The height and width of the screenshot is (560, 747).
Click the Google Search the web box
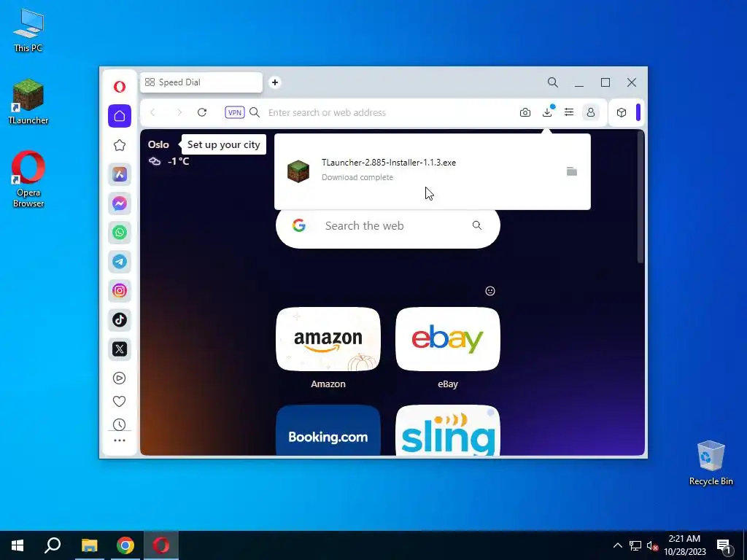coord(388,226)
